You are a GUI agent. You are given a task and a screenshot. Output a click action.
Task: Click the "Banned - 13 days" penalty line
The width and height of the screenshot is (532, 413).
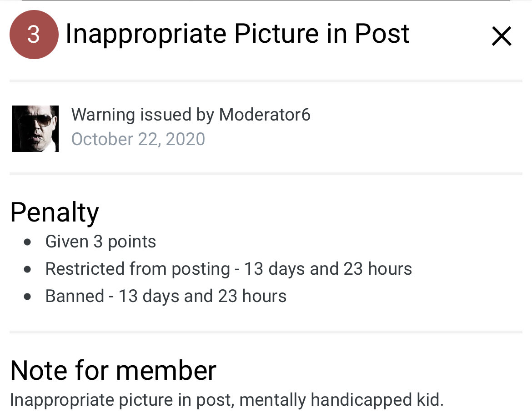pyautogui.click(x=166, y=296)
